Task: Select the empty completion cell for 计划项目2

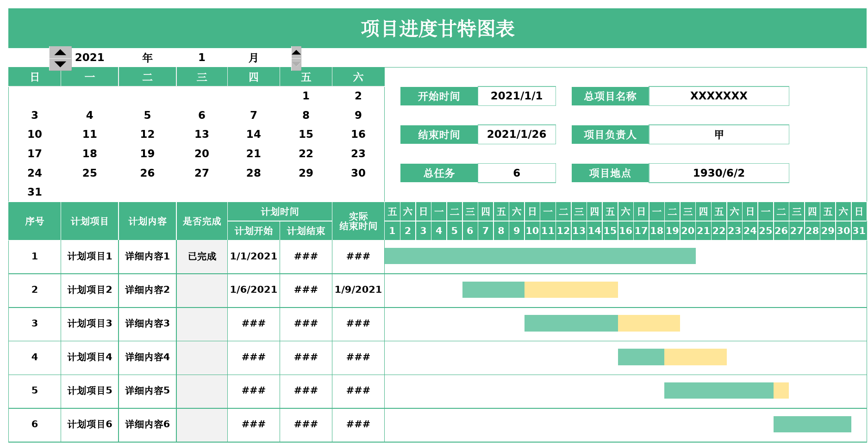Action: pos(202,290)
